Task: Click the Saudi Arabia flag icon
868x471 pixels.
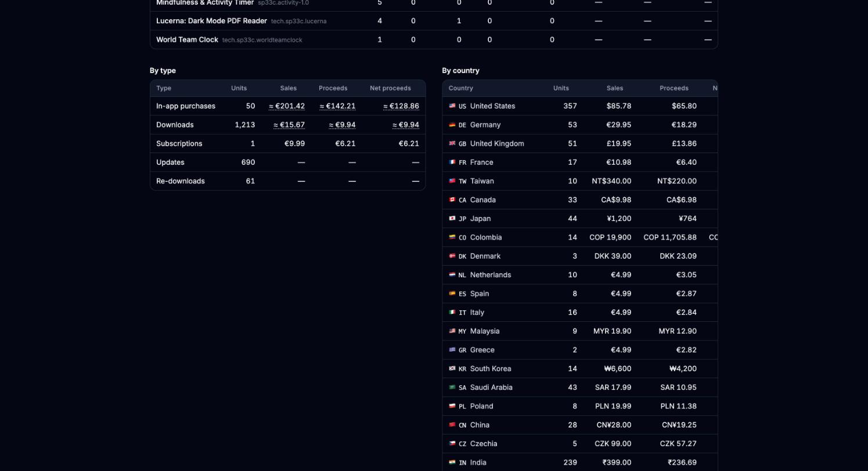Action: pos(452,387)
